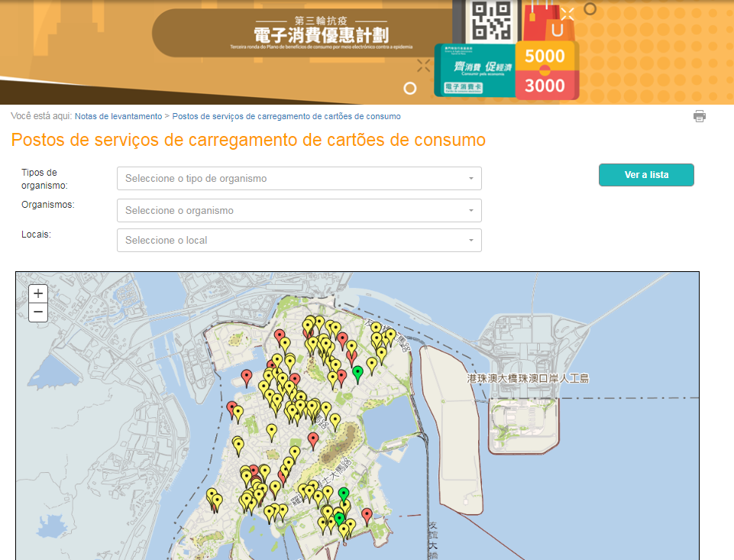
Task: Click the orange page heading text
Action: click(x=248, y=141)
